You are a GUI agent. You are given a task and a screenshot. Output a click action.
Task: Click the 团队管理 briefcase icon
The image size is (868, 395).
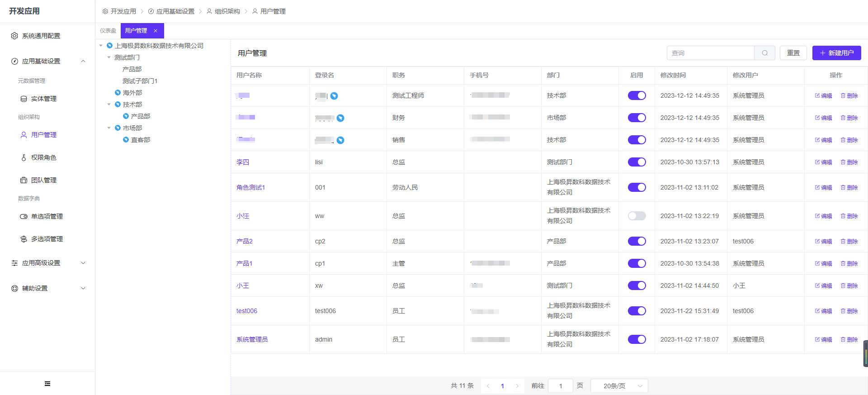tap(24, 180)
